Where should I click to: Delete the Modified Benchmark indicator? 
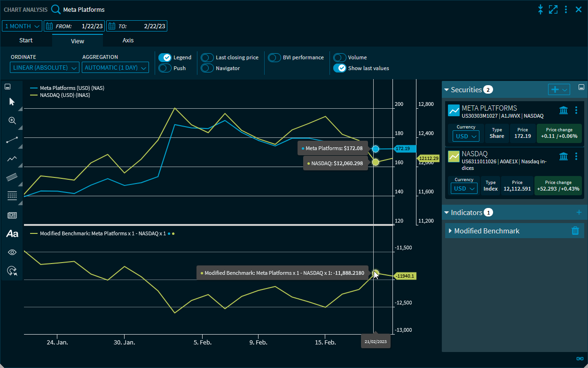(x=575, y=231)
